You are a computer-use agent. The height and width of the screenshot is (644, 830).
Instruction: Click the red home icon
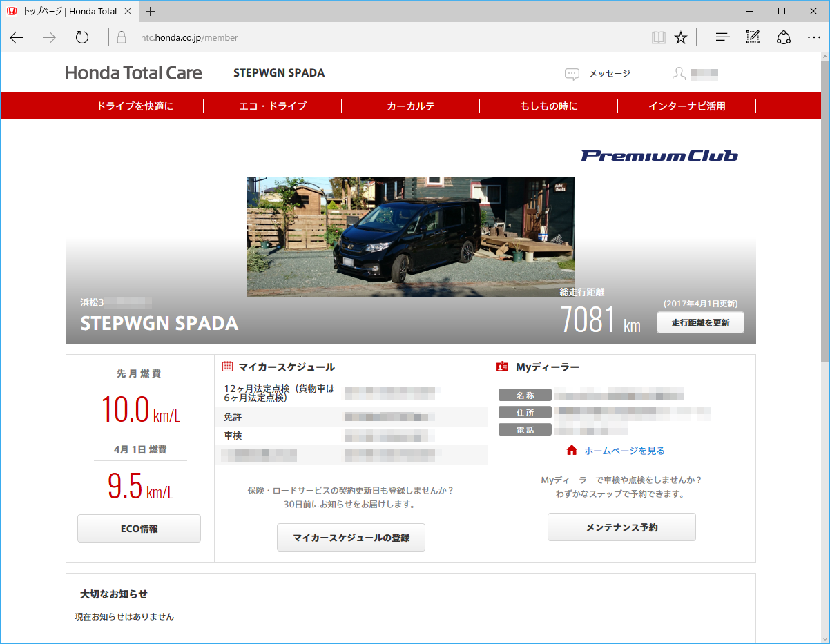coord(571,451)
